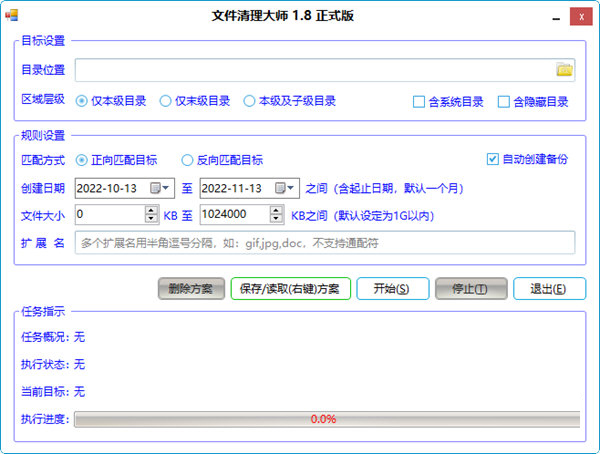Click the app logo icon in title bar

click(x=11, y=15)
